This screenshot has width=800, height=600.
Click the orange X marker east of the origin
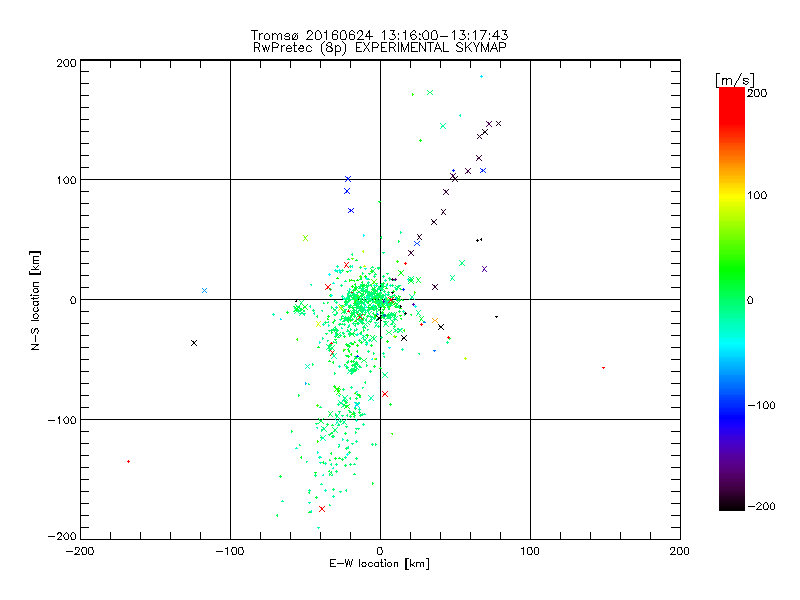point(435,320)
